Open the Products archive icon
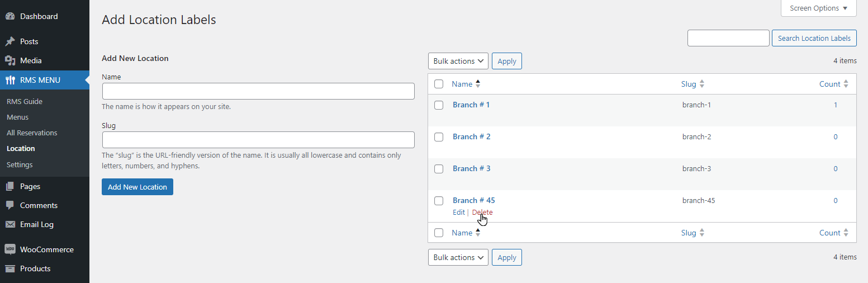 click(10, 268)
